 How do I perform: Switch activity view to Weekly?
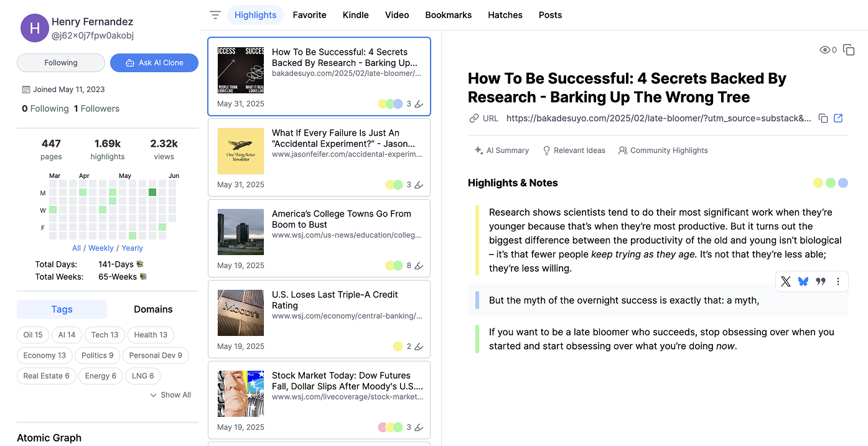[101, 248]
